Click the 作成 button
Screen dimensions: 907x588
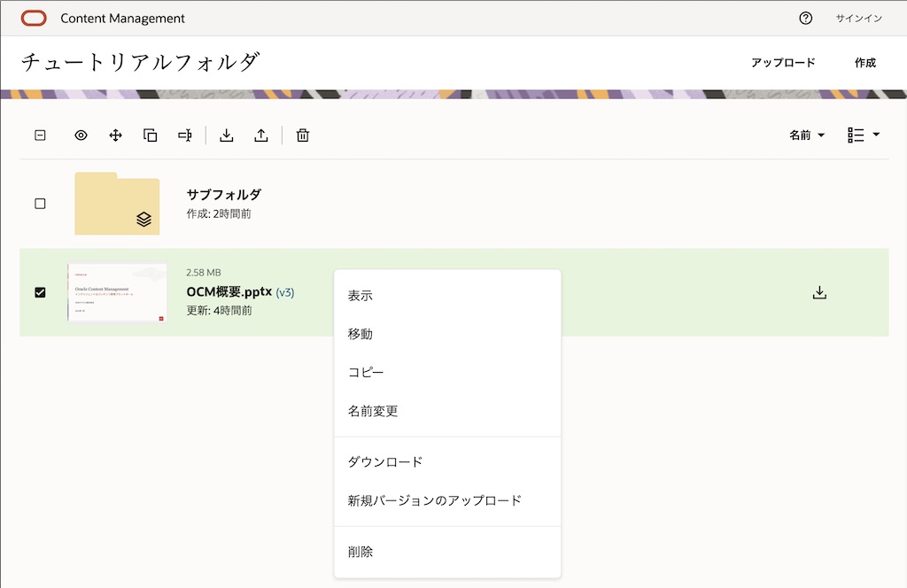click(x=865, y=63)
